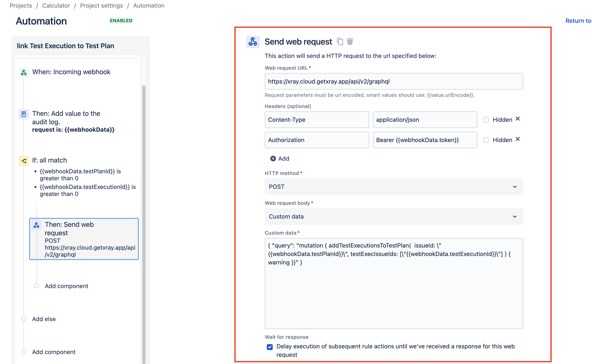The height and width of the screenshot is (364, 592).
Task: Select the Then Send web request step
Action: [x=84, y=239]
